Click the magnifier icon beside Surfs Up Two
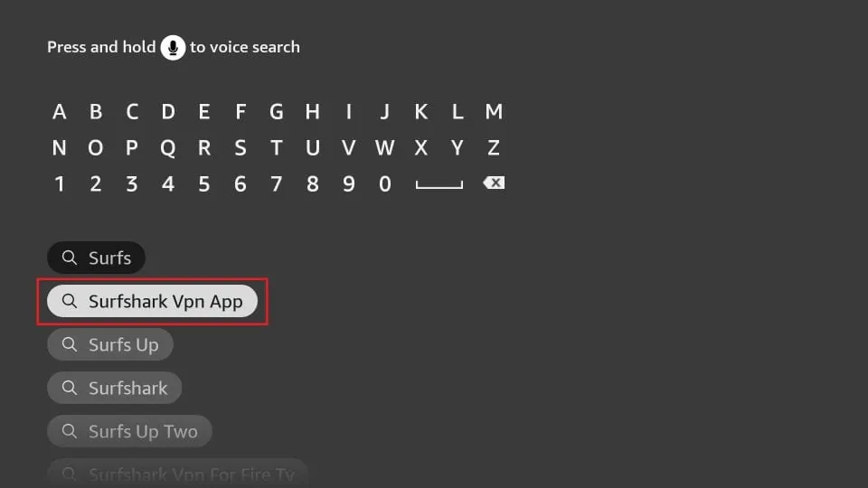 (x=70, y=431)
